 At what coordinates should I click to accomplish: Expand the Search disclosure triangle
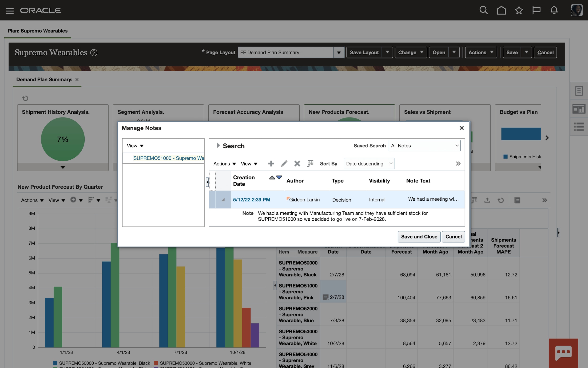coord(218,146)
